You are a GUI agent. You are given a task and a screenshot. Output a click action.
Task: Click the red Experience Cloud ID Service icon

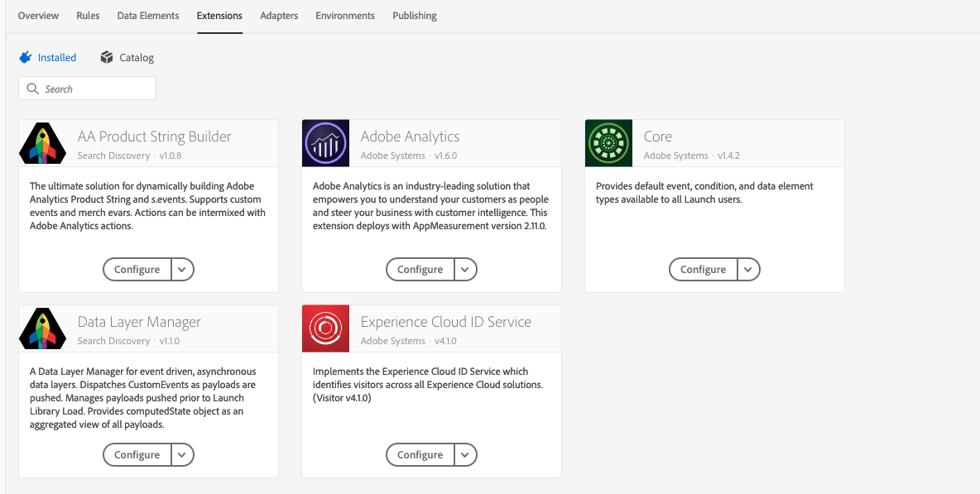point(325,329)
